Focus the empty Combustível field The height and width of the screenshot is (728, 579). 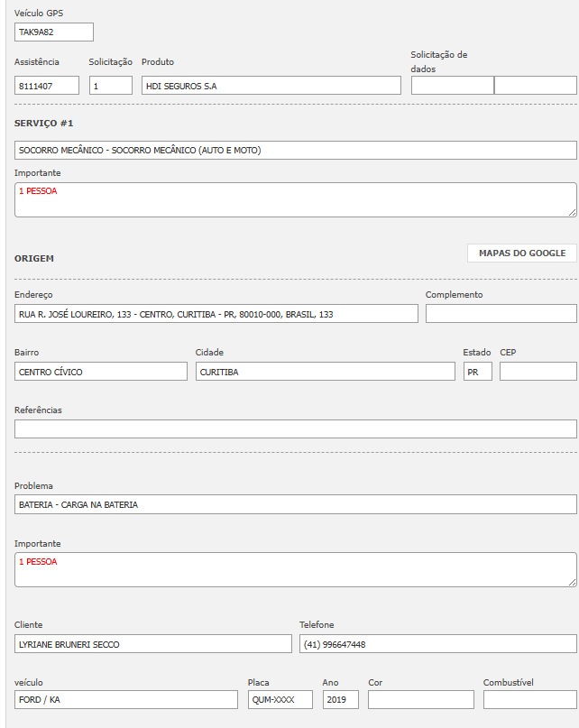pos(529,700)
